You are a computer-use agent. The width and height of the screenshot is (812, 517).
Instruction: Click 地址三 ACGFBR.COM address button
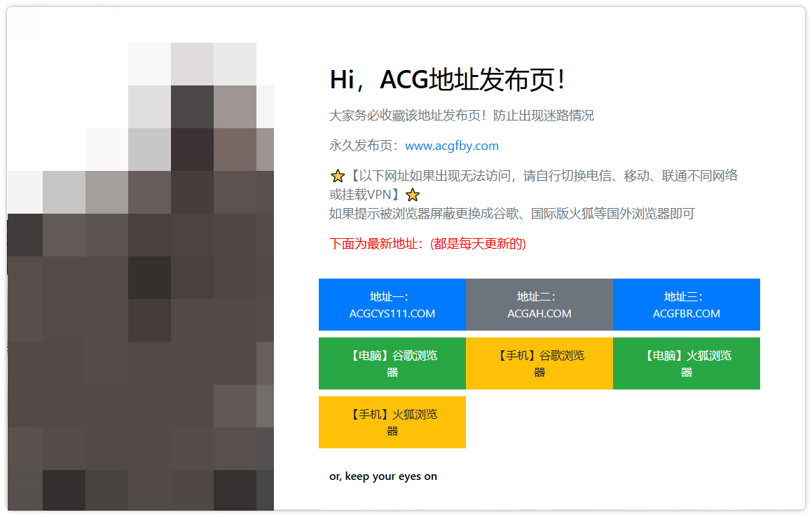[687, 305]
